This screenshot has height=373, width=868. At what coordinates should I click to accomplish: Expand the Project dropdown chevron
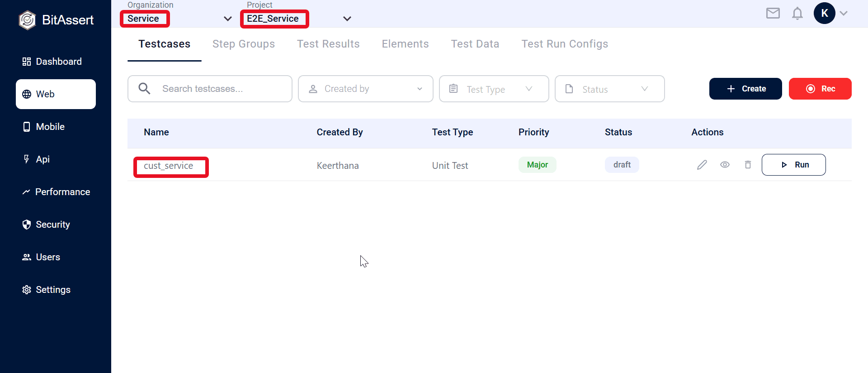click(347, 19)
